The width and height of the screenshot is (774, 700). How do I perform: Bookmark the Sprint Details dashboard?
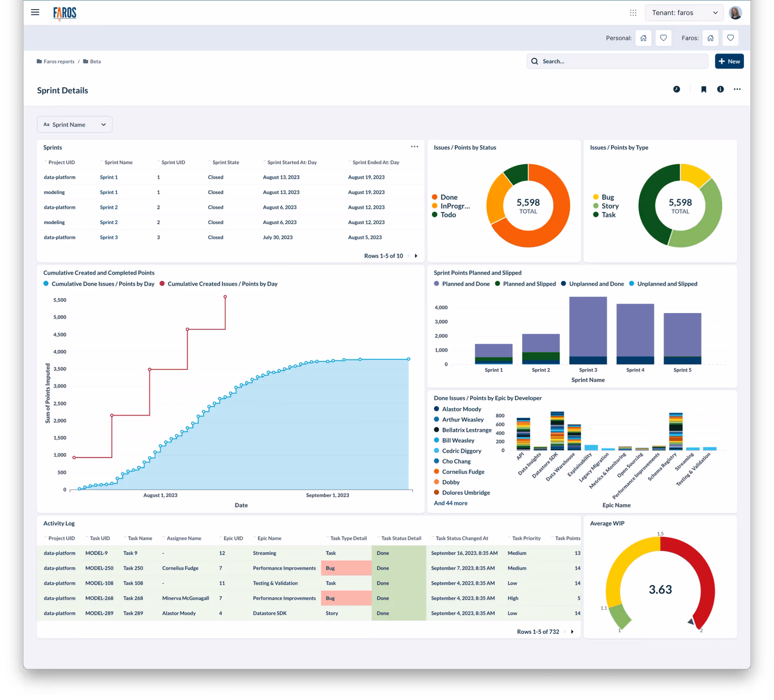tap(703, 89)
